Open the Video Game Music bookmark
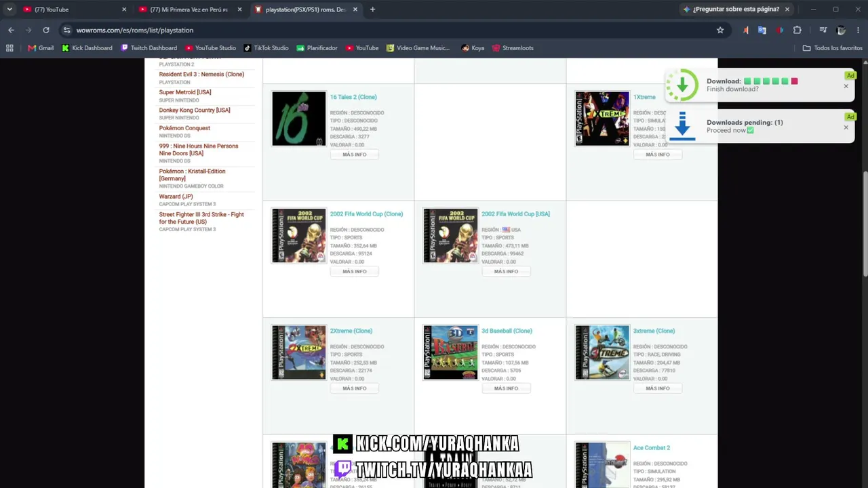The width and height of the screenshot is (868, 488). click(418, 48)
